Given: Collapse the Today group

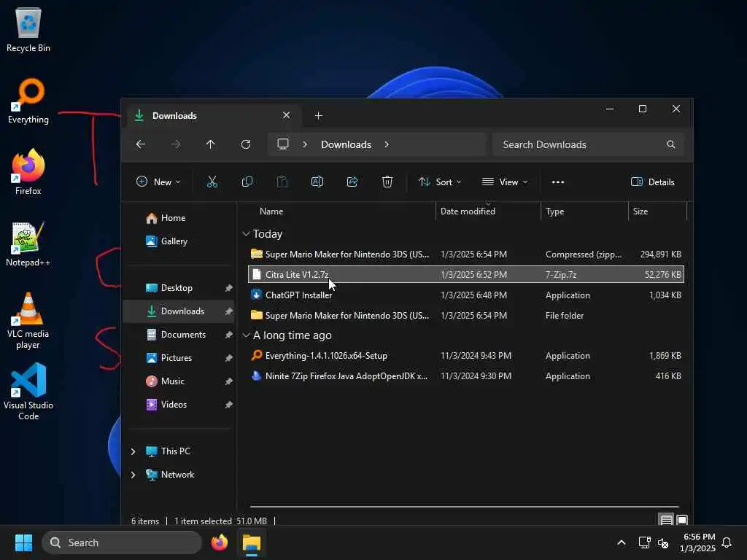Looking at the screenshot, I should (x=246, y=234).
